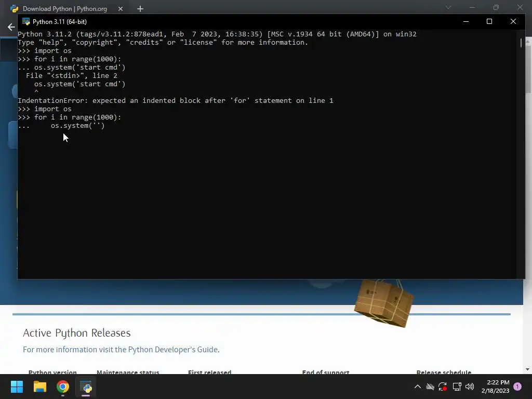Switch to Google Chrome in the taskbar
Screen dimensions: 532x399
[x=63, y=387]
